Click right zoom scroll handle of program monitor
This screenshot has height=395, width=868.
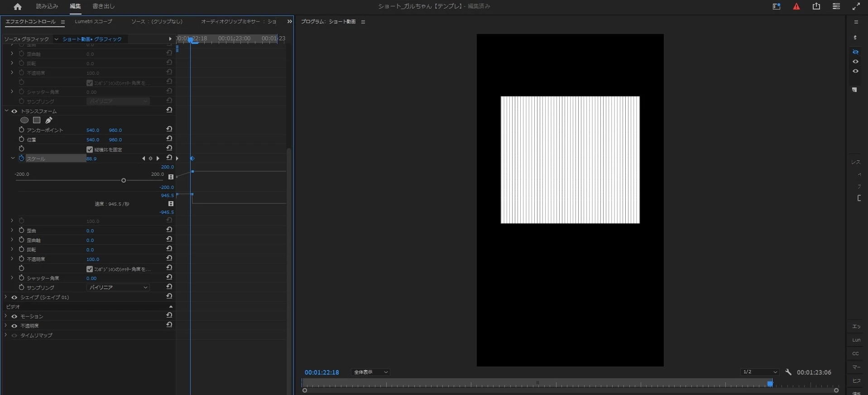pyautogui.click(x=836, y=390)
